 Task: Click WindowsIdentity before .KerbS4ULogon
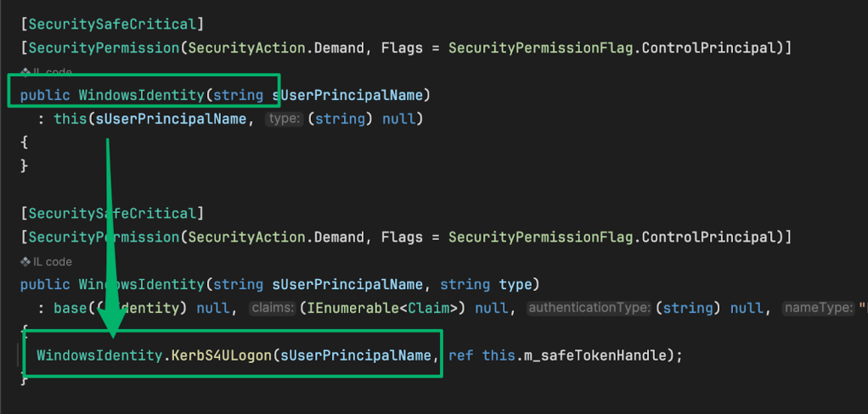(102, 355)
